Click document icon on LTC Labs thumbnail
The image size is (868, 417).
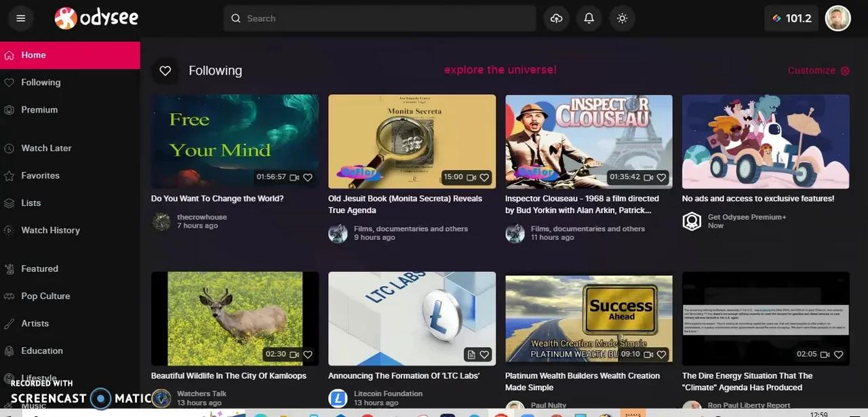coord(471,354)
